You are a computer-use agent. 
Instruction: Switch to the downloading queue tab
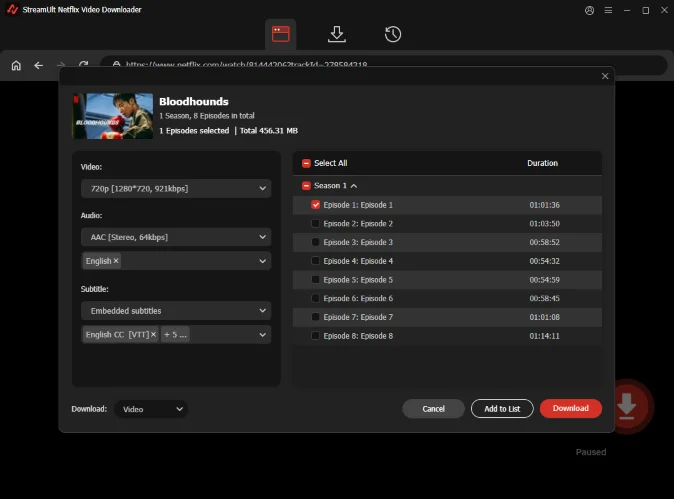(337, 34)
